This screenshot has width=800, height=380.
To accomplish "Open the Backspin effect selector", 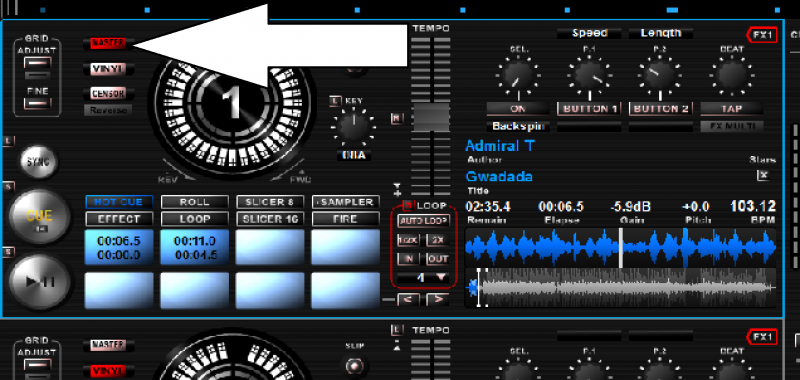I will click(x=518, y=126).
